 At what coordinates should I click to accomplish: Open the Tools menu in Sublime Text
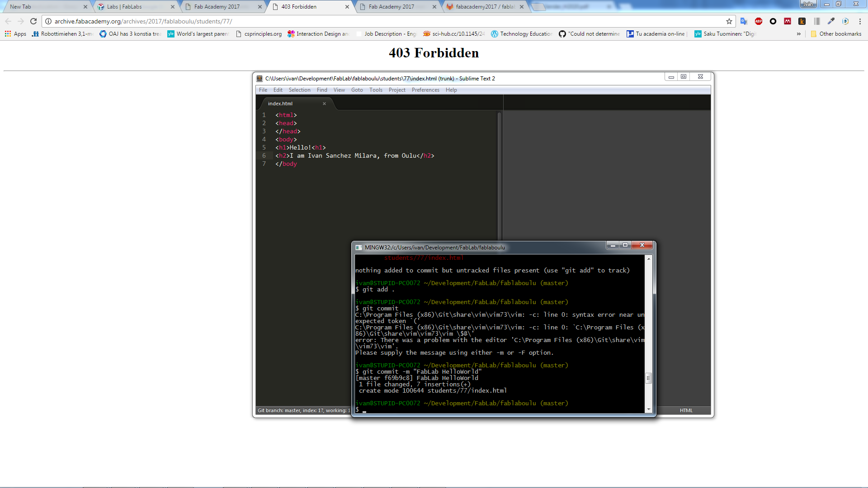(x=376, y=90)
